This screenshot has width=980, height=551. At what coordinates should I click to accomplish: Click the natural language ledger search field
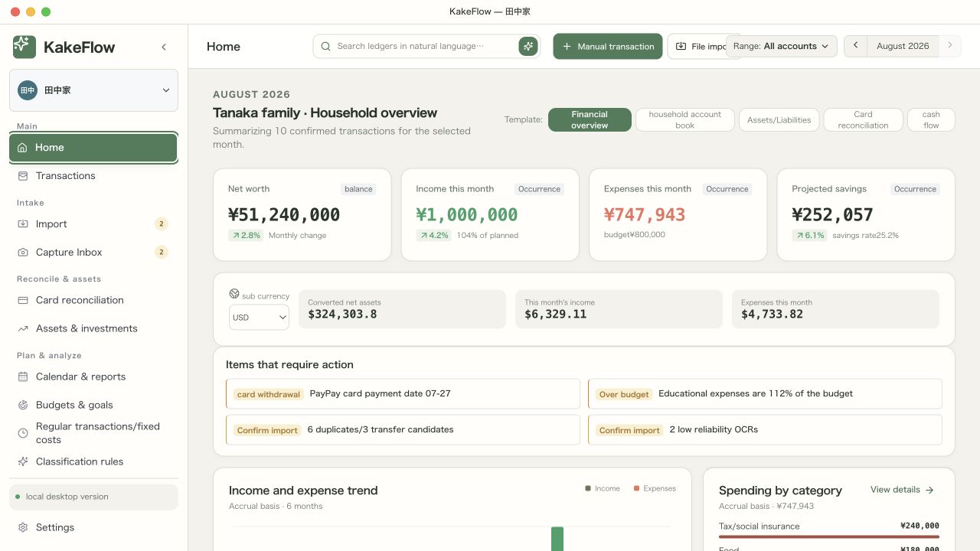(426, 46)
